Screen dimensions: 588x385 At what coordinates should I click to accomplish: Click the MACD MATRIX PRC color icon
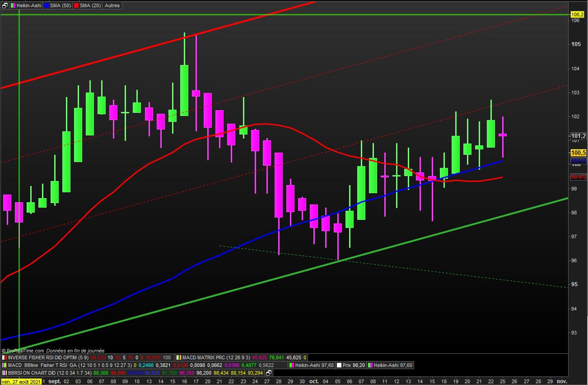click(x=178, y=357)
